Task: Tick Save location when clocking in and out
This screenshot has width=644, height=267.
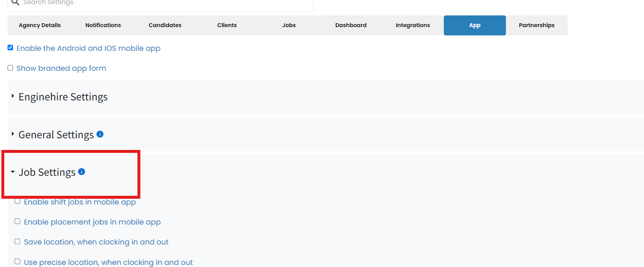Action: 18,242
